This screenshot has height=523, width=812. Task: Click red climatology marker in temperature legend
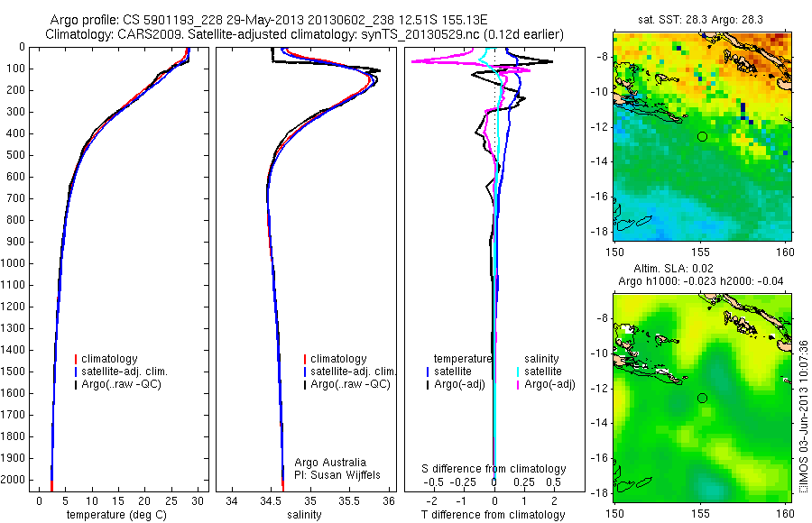76,359
